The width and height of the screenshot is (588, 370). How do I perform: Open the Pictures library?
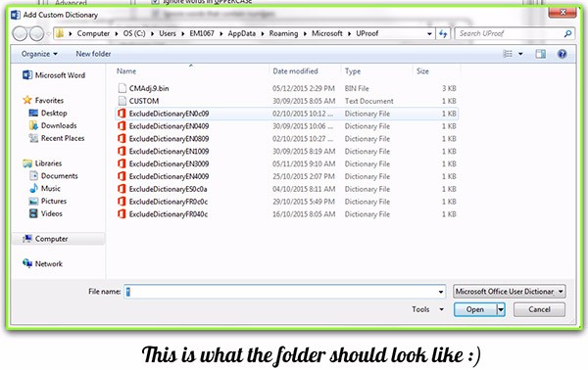pyautogui.click(x=48, y=201)
